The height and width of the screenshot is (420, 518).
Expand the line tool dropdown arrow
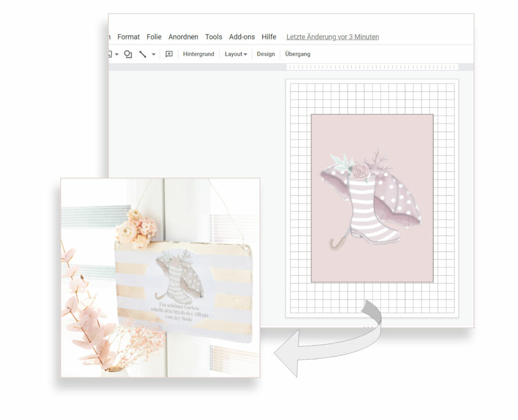154,54
